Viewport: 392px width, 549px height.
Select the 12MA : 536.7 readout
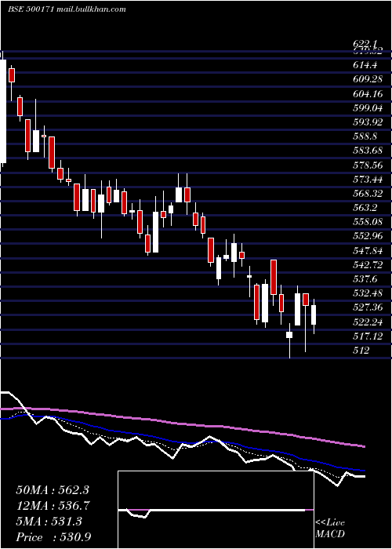tap(53, 506)
